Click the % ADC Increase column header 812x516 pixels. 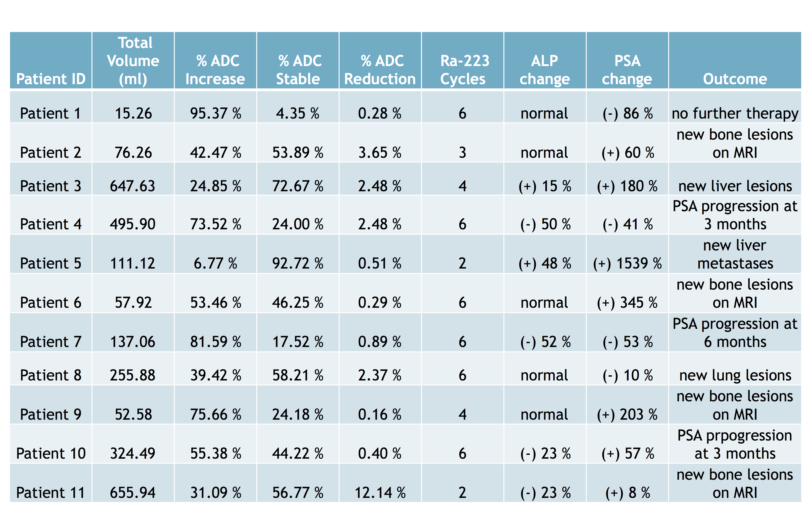(x=216, y=70)
